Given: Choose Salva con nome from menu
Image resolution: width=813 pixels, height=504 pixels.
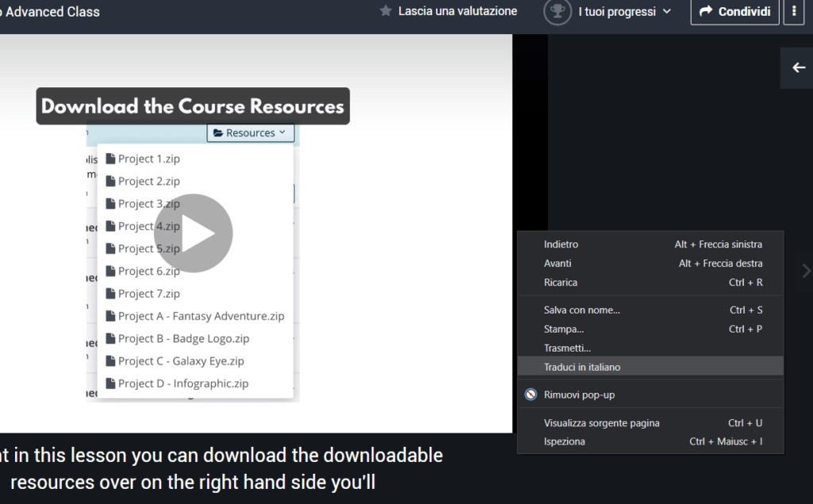Looking at the screenshot, I should click(582, 310).
